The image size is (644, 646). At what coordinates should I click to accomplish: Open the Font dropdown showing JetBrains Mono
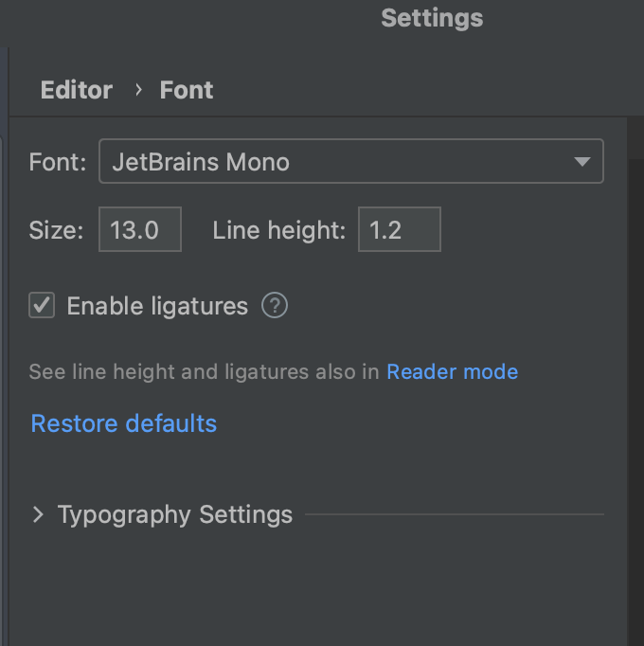pyautogui.click(x=351, y=161)
